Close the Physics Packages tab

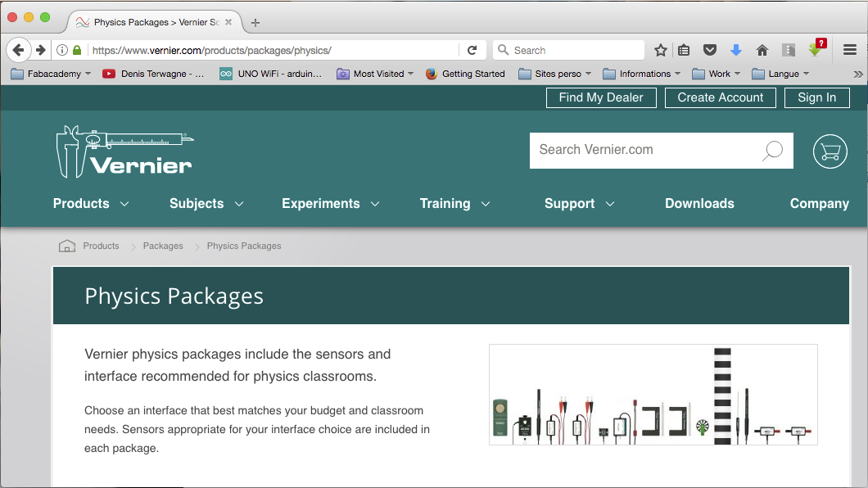click(228, 22)
